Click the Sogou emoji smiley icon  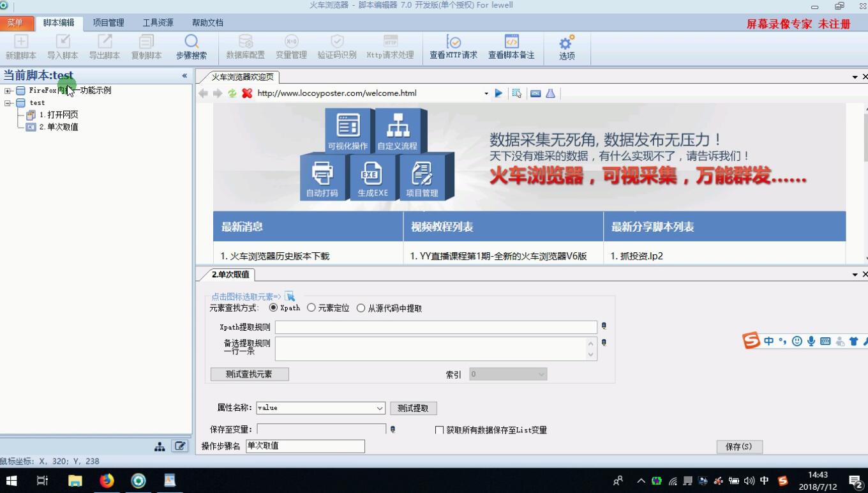797,342
